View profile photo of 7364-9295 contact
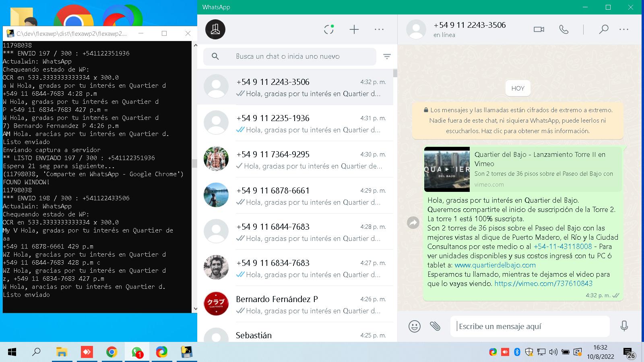This screenshot has width=644, height=362. [216, 159]
